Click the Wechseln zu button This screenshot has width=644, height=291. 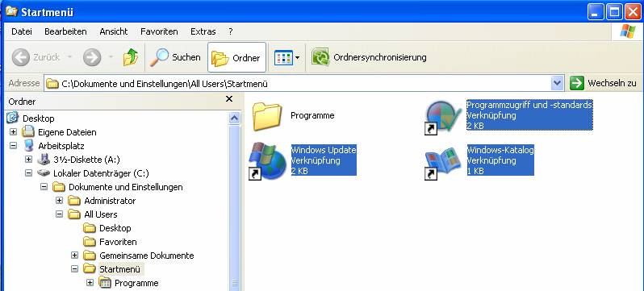pos(603,83)
